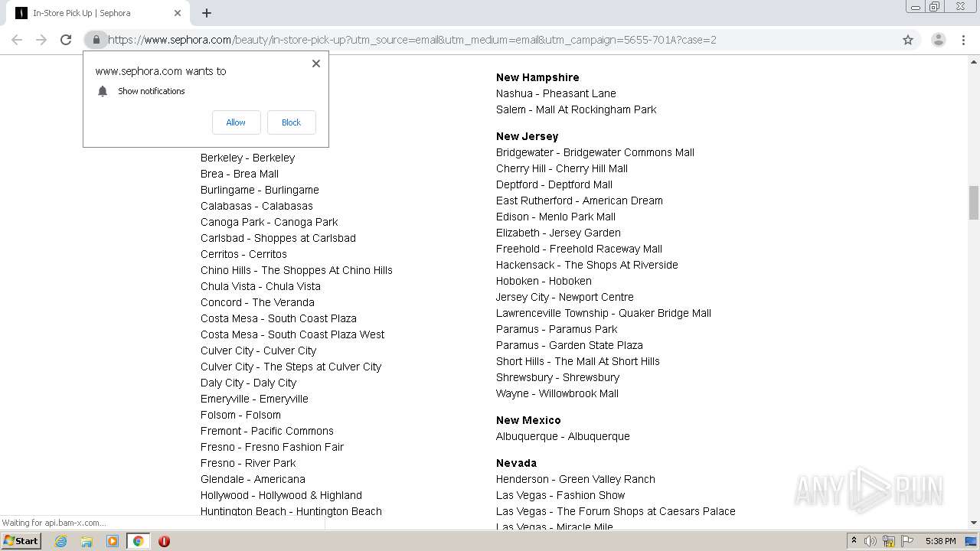Click Jersey City - Newport Centre
Image resolution: width=980 pixels, height=551 pixels.
(x=565, y=297)
